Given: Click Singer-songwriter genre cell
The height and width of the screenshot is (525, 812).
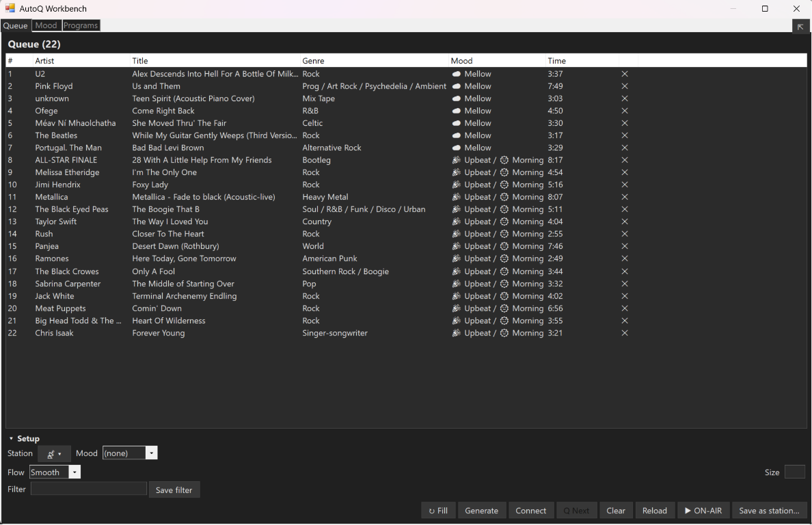Looking at the screenshot, I should coord(335,334).
